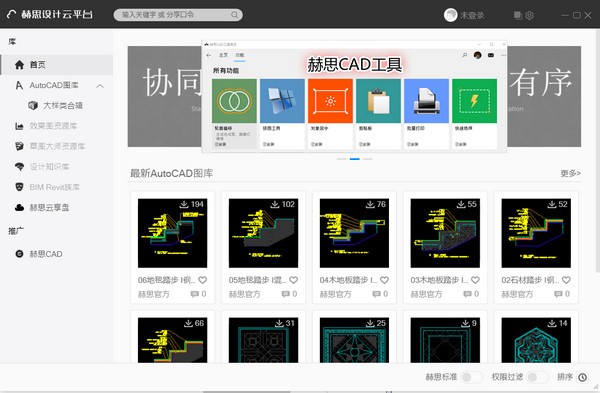Screen dimensions: 600x393
Task: Click the message icon beside settings gear
Action: [518, 15]
